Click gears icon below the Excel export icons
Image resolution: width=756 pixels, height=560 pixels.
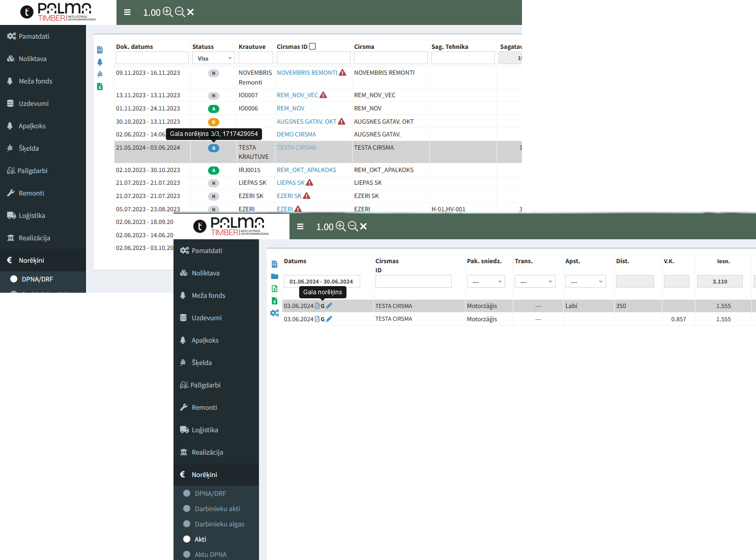point(275,313)
